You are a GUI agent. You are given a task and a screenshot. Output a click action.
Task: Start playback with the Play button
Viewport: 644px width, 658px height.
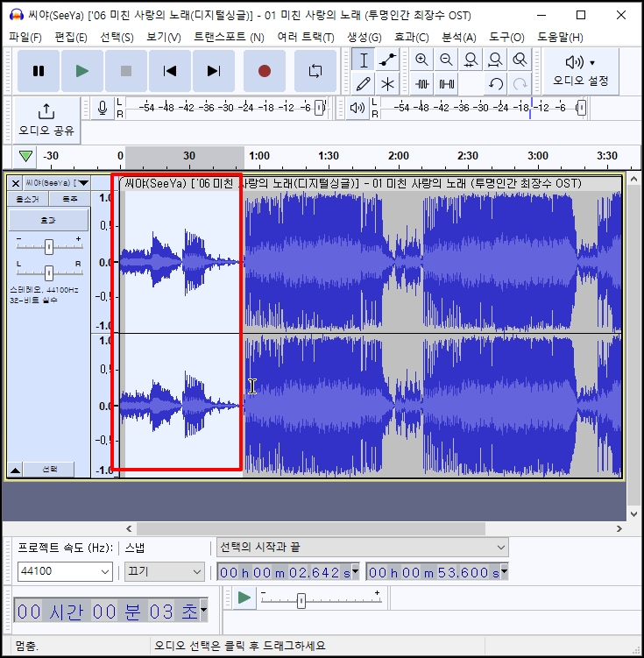82,71
